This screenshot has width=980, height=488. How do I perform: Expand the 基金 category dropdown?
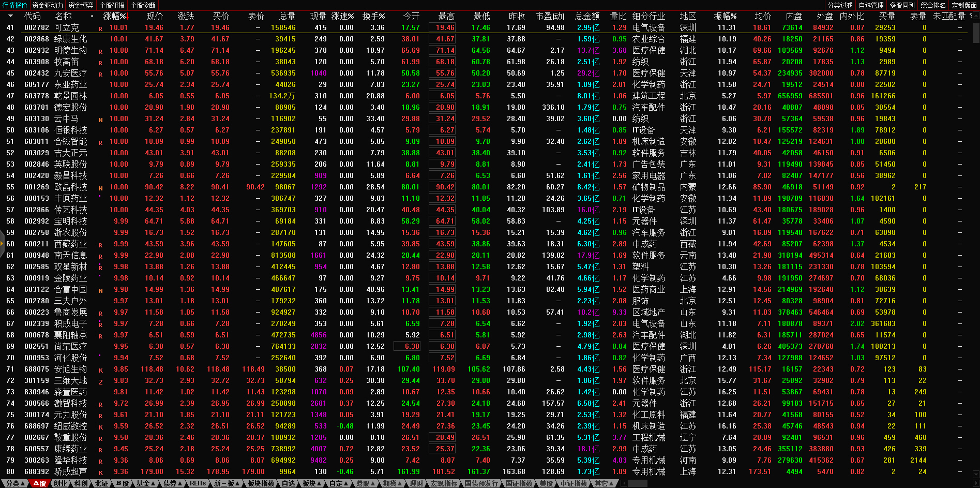145,483
